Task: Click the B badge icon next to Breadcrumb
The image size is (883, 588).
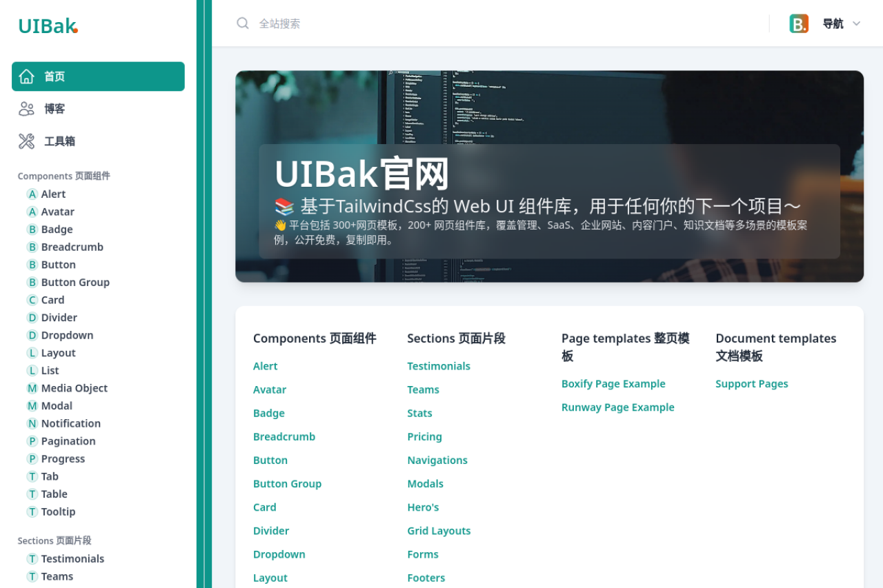Action: click(32, 247)
